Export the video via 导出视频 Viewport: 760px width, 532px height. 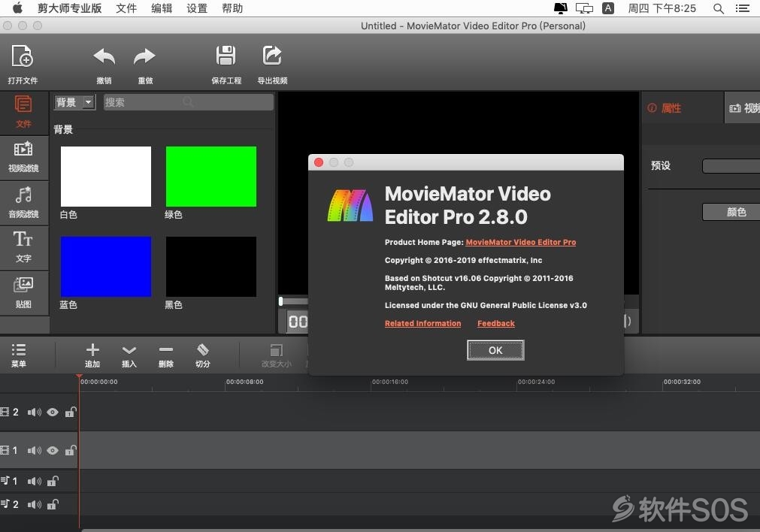272,64
